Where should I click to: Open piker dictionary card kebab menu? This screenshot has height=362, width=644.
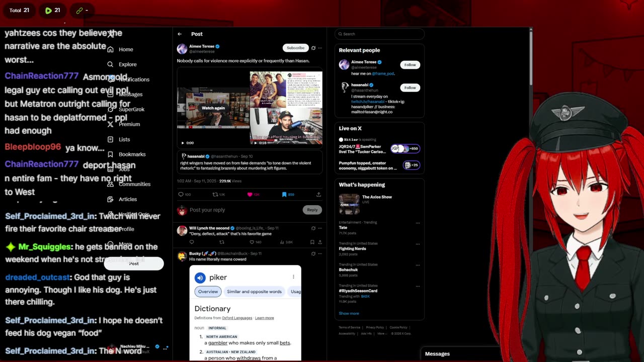point(293,277)
